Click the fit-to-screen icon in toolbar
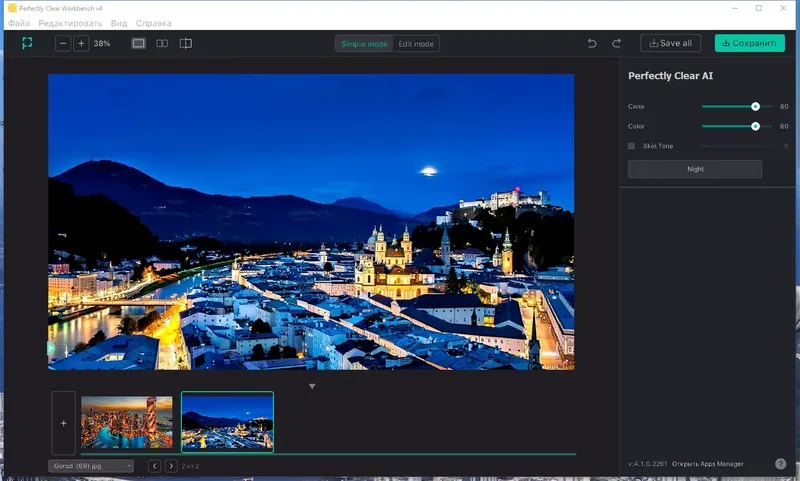 [x=28, y=44]
